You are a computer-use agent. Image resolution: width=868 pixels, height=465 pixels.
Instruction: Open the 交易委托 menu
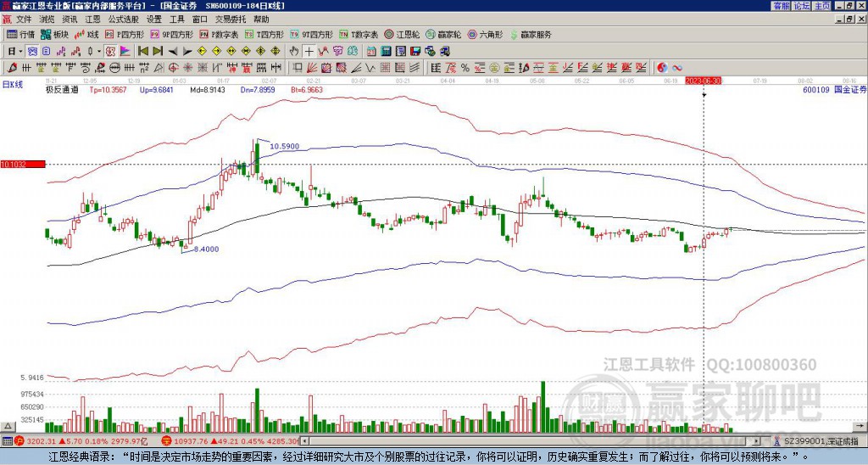(231, 20)
